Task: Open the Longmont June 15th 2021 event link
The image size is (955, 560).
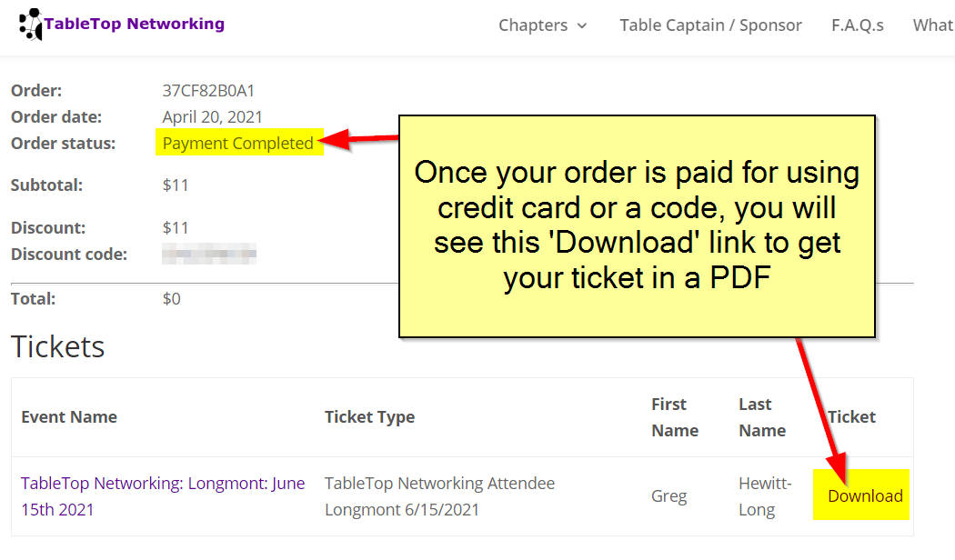Action: pyautogui.click(x=163, y=496)
